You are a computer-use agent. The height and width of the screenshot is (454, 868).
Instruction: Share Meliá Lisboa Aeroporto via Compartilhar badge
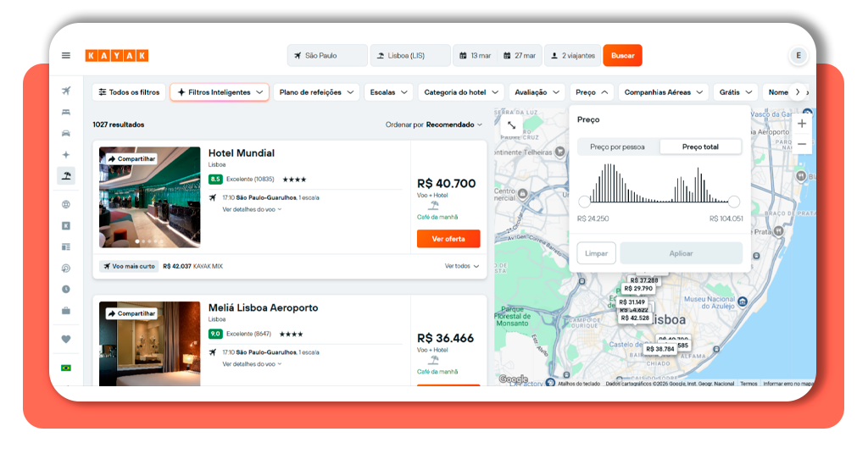131,313
